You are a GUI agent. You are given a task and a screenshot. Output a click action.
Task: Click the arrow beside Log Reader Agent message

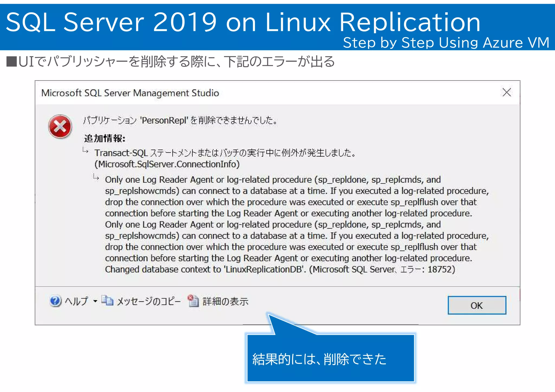click(x=96, y=177)
